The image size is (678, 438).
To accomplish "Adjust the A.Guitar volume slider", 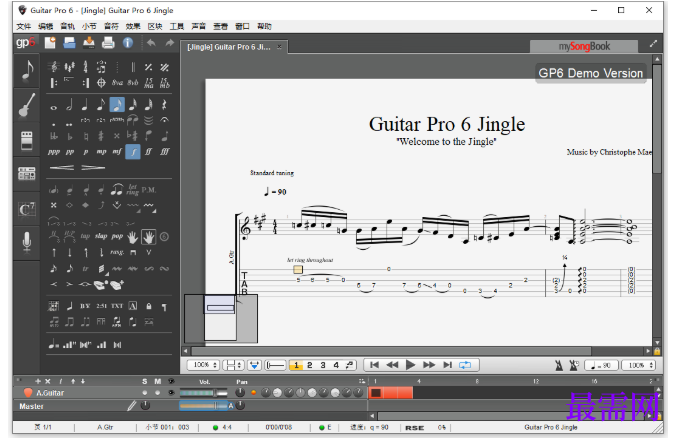I will point(204,393).
